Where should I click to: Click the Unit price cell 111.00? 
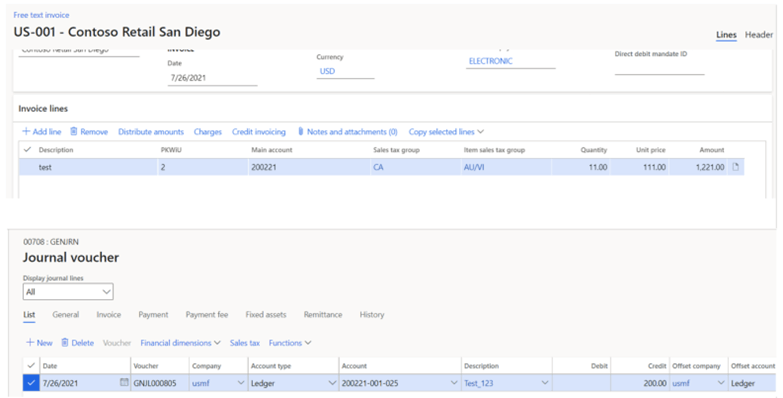pyautogui.click(x=640, y=167)
